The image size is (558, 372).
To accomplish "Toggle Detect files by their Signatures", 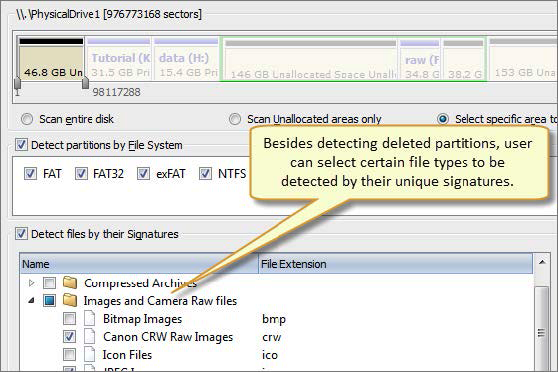I will [21, 234].
